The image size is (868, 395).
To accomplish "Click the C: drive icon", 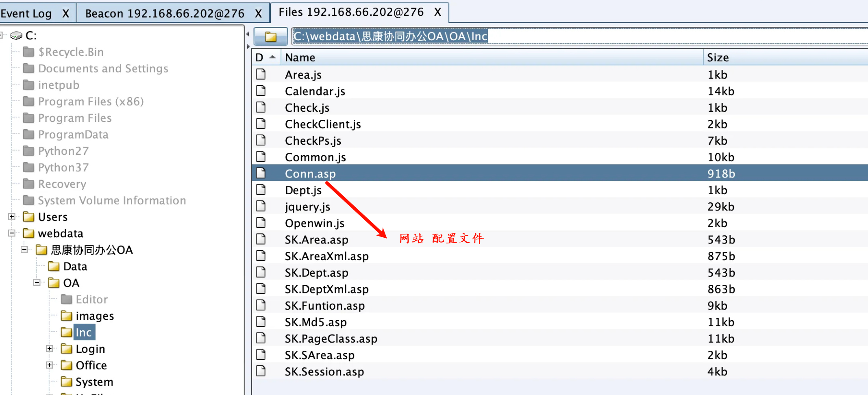I will [x=16, y=36].
